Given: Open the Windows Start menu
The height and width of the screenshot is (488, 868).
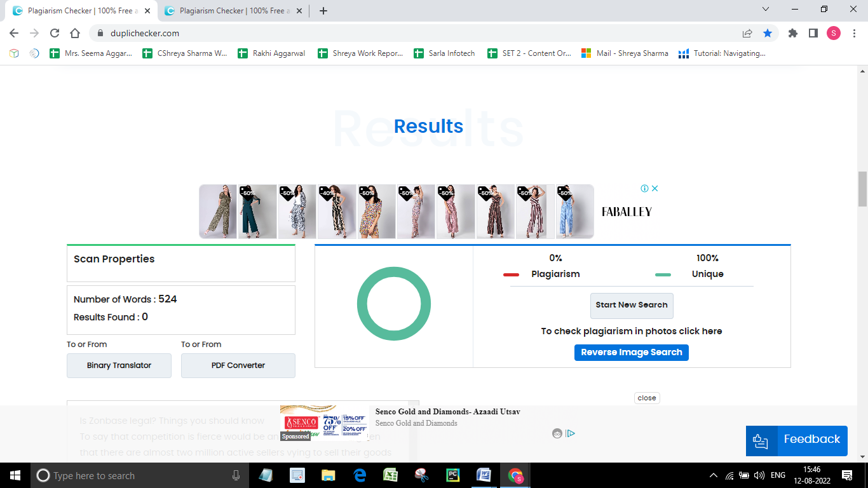Looking at the screenshot, I should [15, 475].
